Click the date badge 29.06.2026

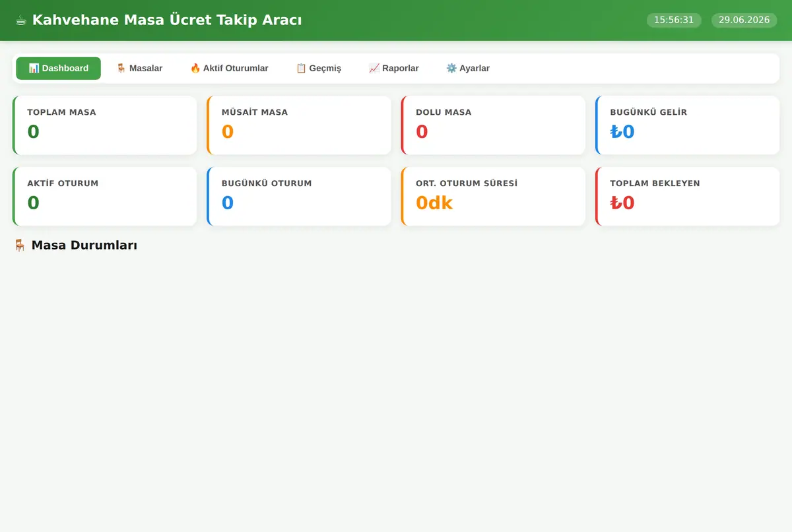[x=744, y=20]
